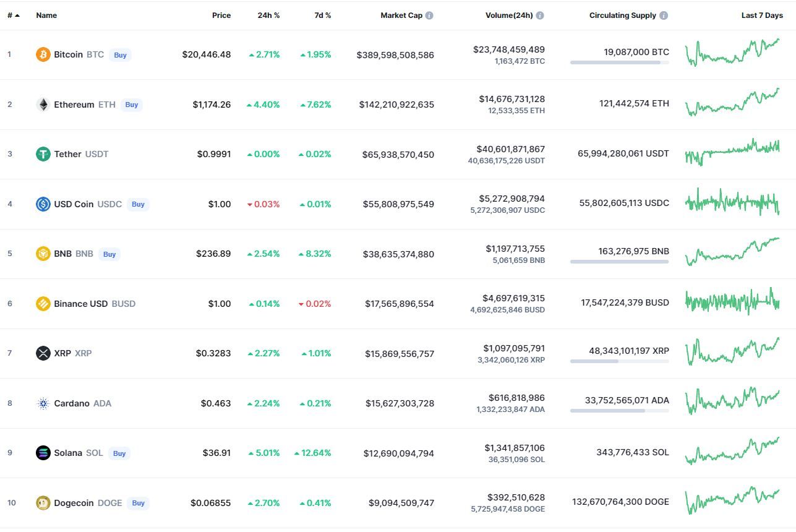Open the Ethereum ETH coin page link
The width and height of the screenshot is (796, 532).
(x=85, y=105)
